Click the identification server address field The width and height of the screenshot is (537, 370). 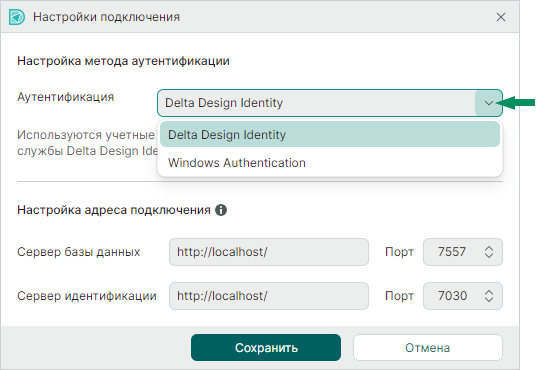click(x=269, y=296)
